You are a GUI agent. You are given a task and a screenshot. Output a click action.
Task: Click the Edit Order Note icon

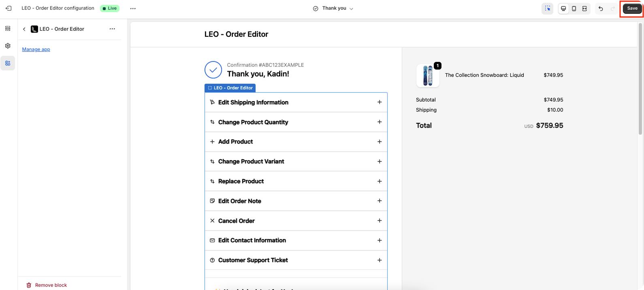(x=212, y=201)
